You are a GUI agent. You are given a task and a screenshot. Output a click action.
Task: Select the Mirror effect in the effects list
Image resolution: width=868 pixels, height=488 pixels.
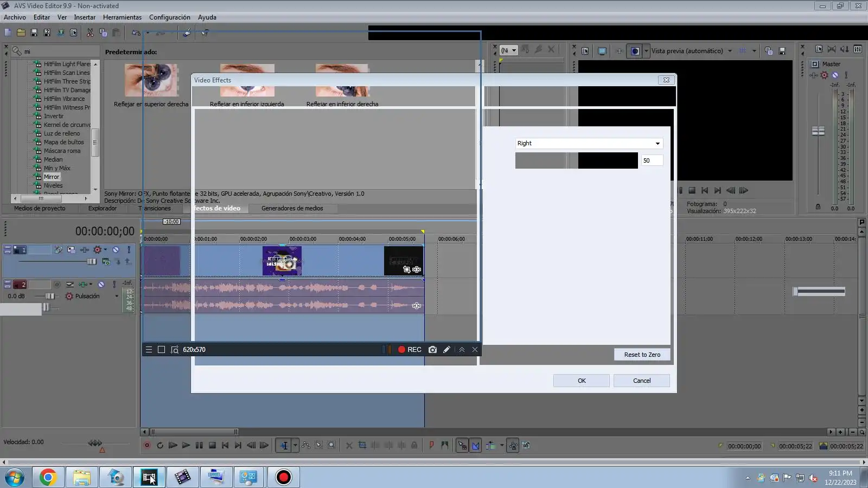[x=52, y=177]
